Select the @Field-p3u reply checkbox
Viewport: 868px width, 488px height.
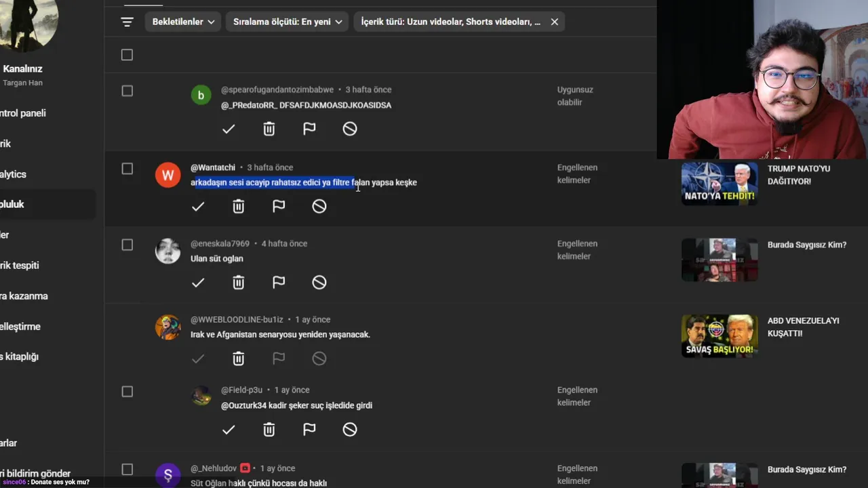pos(127,391)
